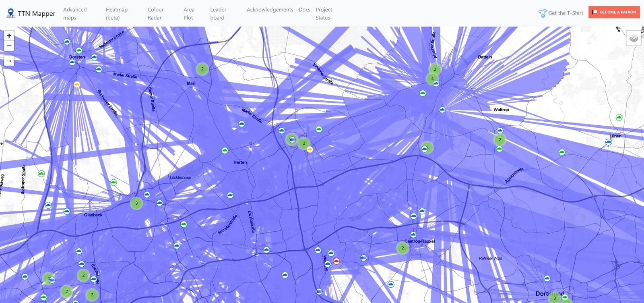Zoom out on the map
The width and height of the screenshot is (644, 303).
pyautogui.click(x=9, y=46)
